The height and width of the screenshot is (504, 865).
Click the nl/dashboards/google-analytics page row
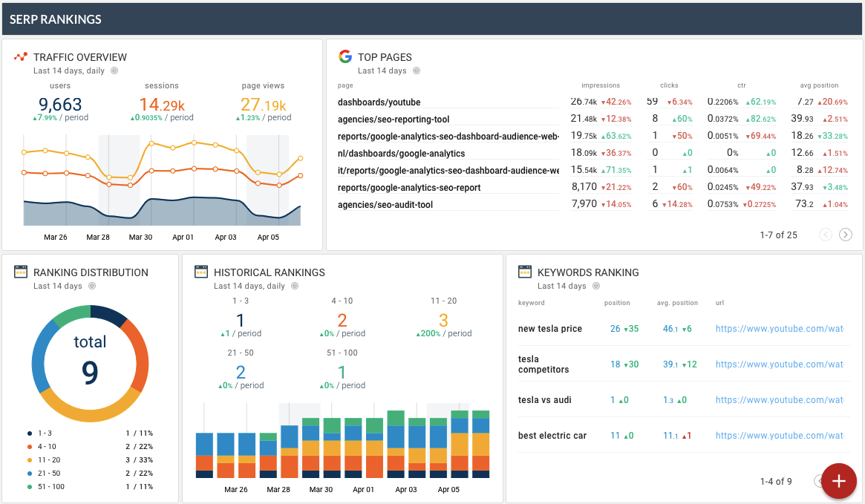tap(593, 154)
